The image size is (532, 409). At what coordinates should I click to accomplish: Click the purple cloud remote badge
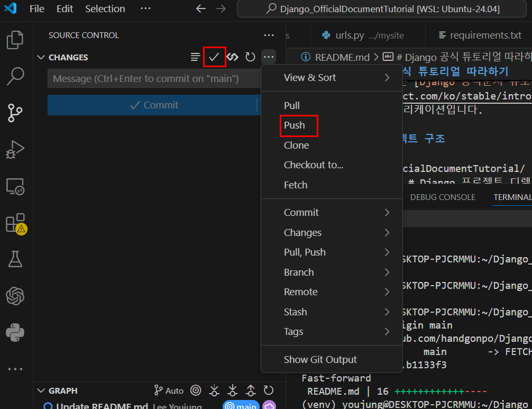click(269, 405)
